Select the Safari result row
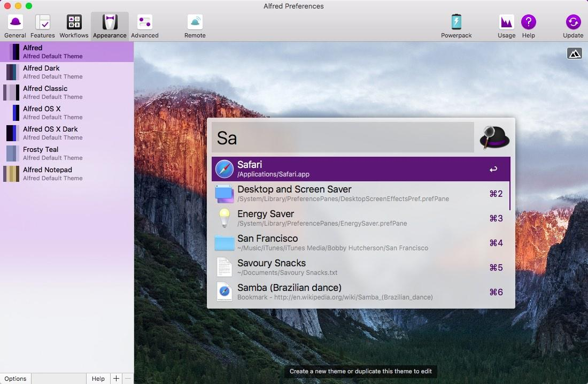 [361, 169]
